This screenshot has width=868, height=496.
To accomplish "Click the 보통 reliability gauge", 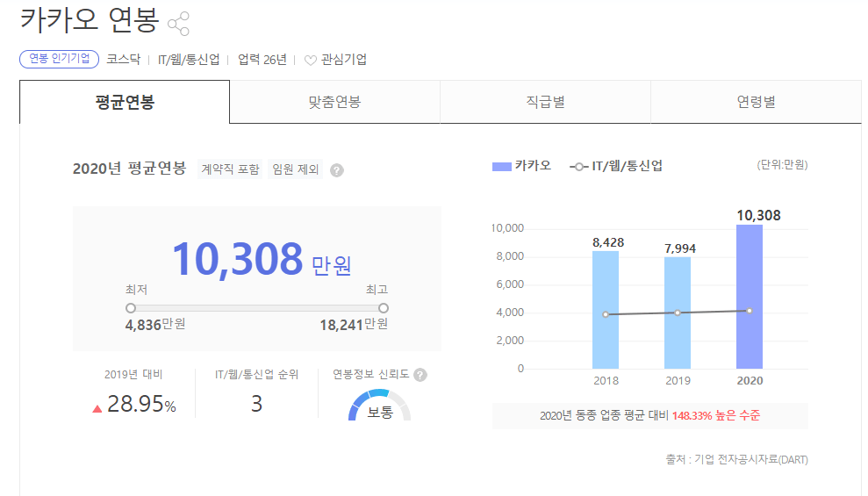I will point(380,406).
